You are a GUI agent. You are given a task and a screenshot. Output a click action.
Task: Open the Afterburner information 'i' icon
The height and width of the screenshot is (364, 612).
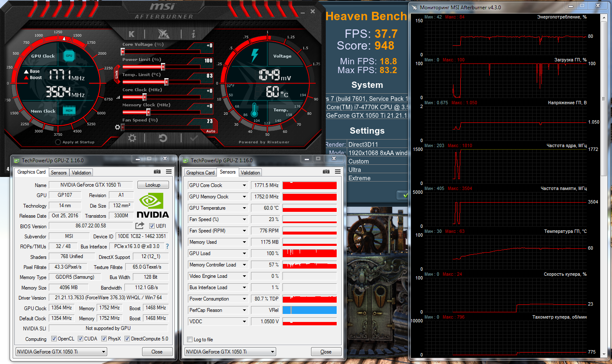(194, 34)
